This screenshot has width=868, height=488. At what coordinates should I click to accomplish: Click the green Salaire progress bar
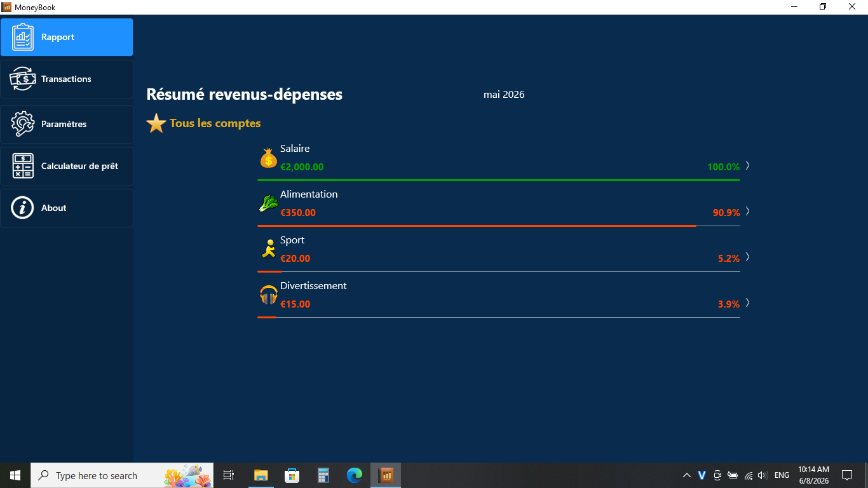click(x=499, y=180)
